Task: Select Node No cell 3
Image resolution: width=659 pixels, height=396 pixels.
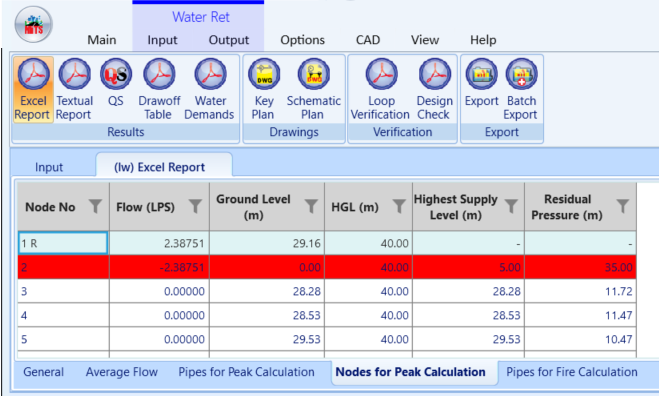Action: point(63,291)
